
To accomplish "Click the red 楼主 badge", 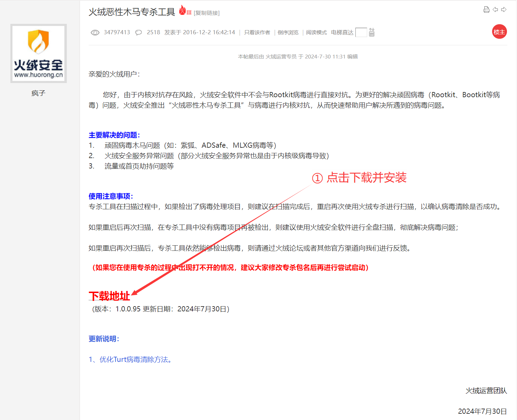I will click(499, 32).
